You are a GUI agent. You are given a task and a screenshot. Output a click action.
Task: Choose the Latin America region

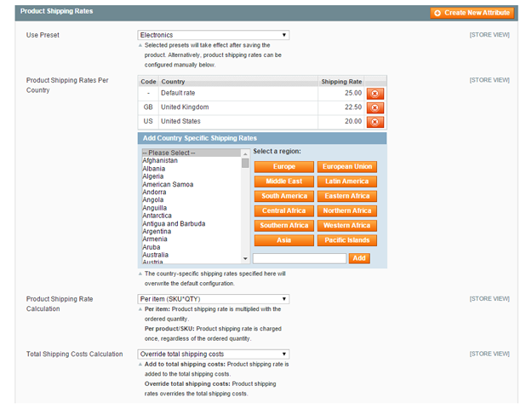347,181
